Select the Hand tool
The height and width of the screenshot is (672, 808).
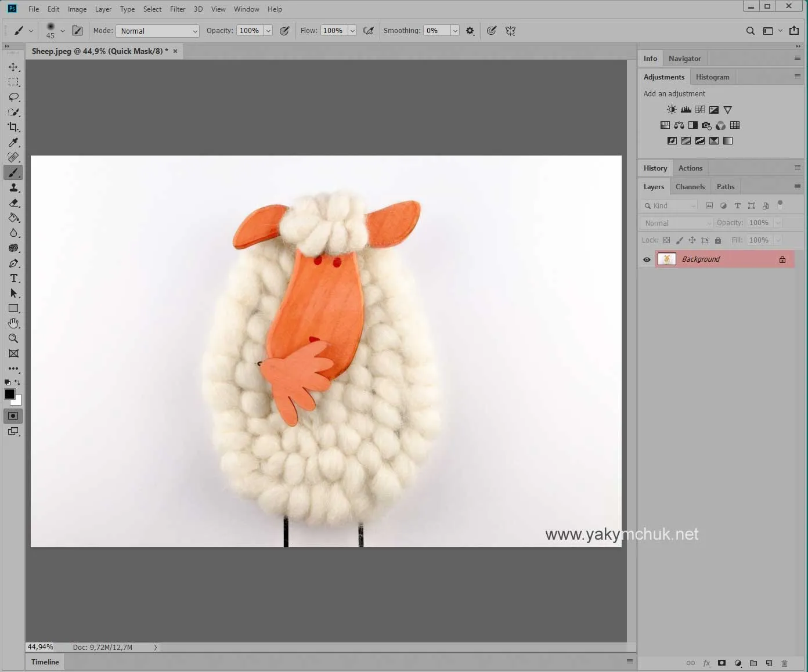coord(13,323)
